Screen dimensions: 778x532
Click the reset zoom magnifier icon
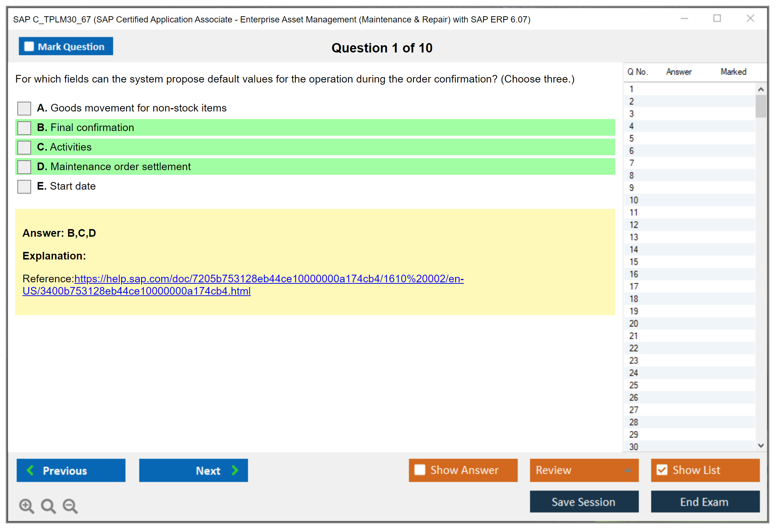48,506
